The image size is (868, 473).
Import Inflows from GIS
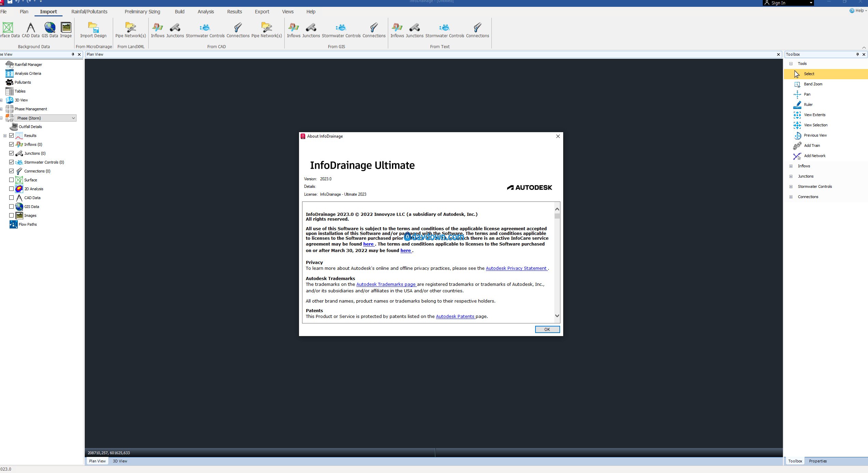[294, 30]
